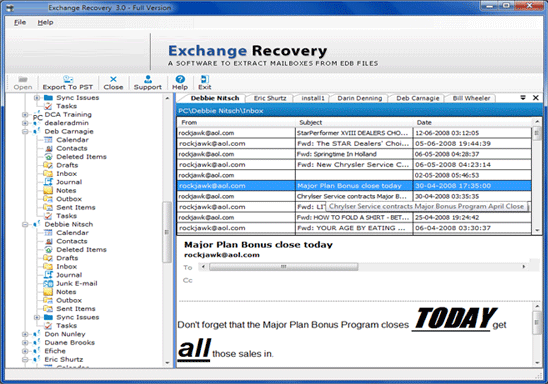Expand the Don Nunley mailbox node
Image resolution: width=548 pixels, height=384 pixels.
click(x=25, y=334)
